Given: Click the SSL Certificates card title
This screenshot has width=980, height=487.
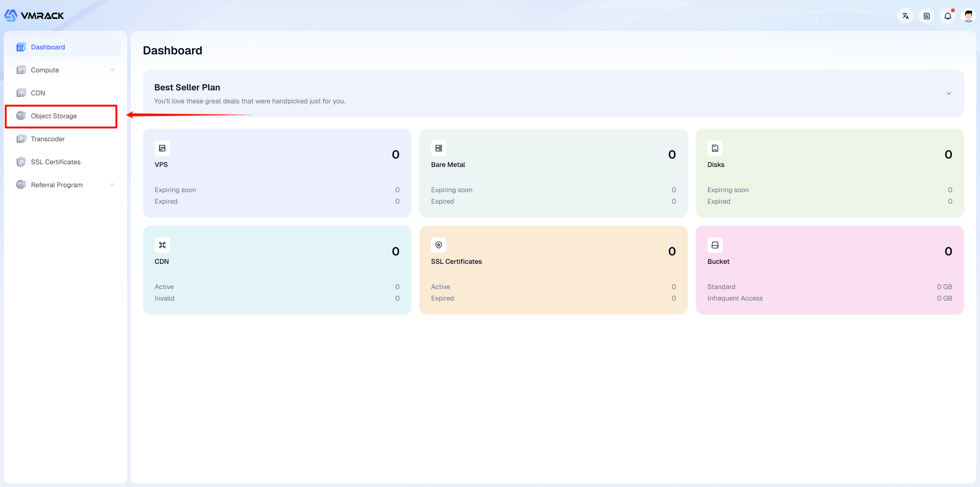Looking at the screenshot, I should [x=456, y=261].
